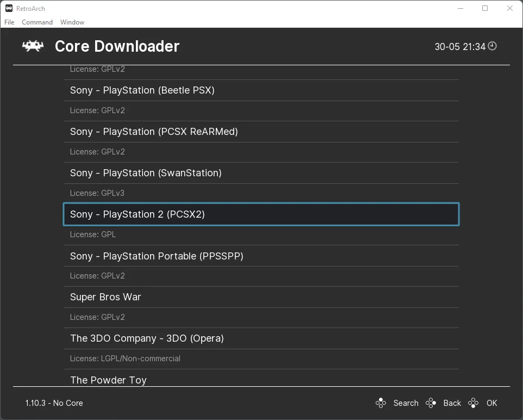Image resolution: width=523 pixels, height=420 pixels.
Task: Select Sony - PlayStation (Beetle PSX) core
Action: pyautogui.click(x=261, y=90)
